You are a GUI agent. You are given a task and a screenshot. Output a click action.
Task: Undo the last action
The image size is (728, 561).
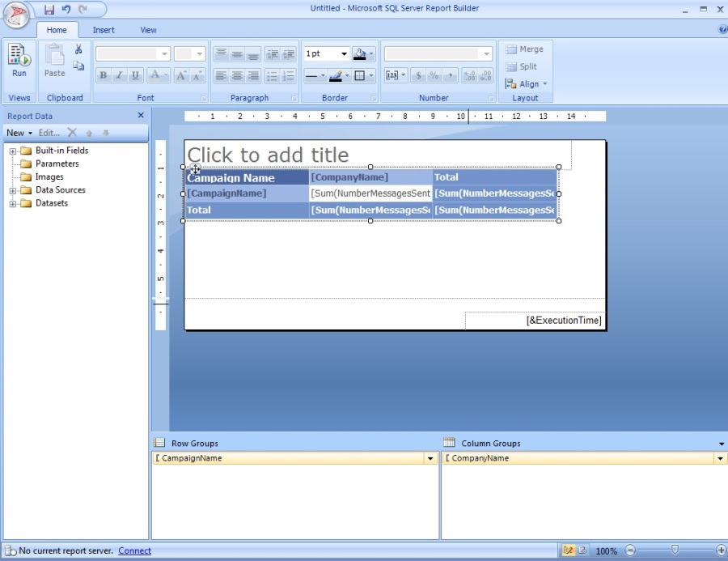tap(66, 9)
